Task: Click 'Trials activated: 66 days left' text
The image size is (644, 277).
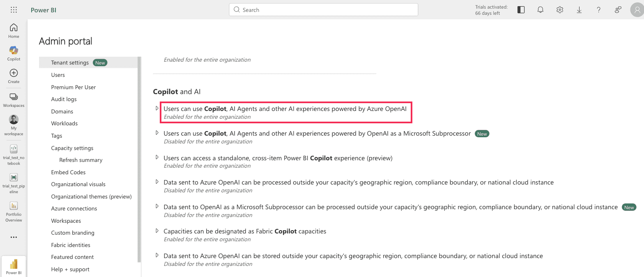Action: click(491, 10)
